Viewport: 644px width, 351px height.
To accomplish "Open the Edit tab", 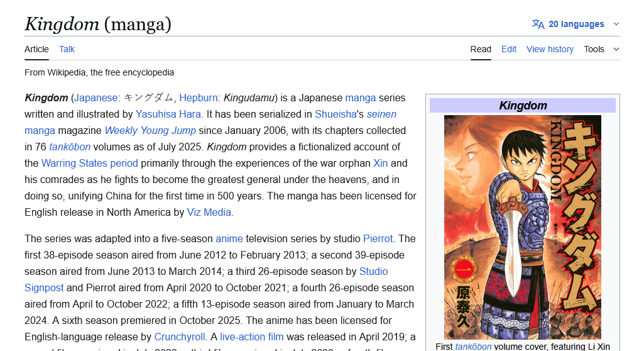I will (509, 49).
